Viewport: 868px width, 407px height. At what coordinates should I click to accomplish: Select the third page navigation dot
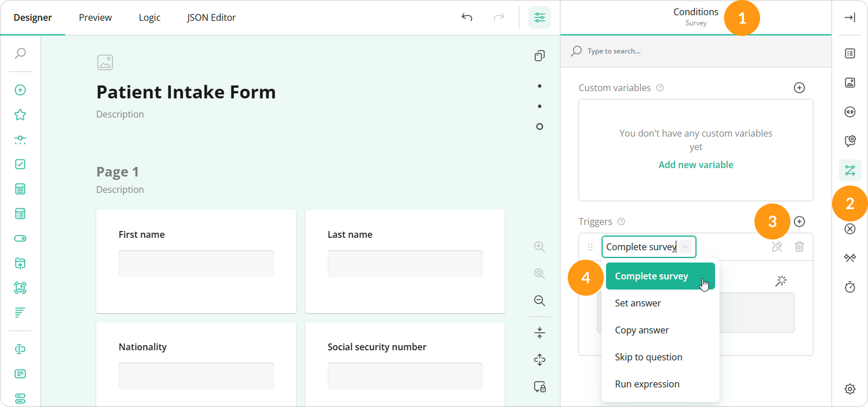tap(539, 126)
